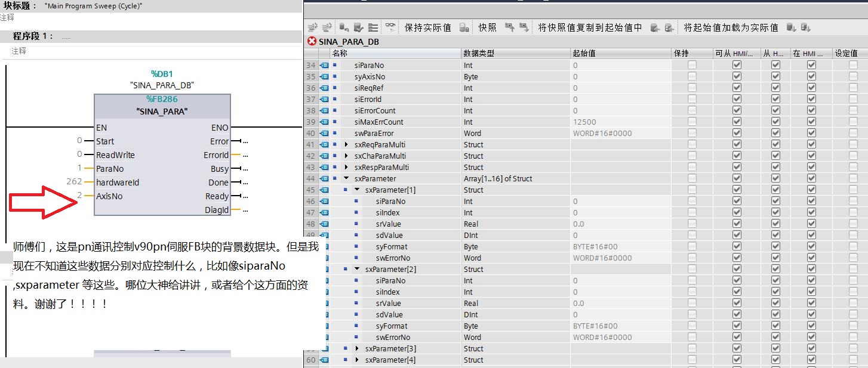Expand the sxReqParaMulti struct

[347, 144]
